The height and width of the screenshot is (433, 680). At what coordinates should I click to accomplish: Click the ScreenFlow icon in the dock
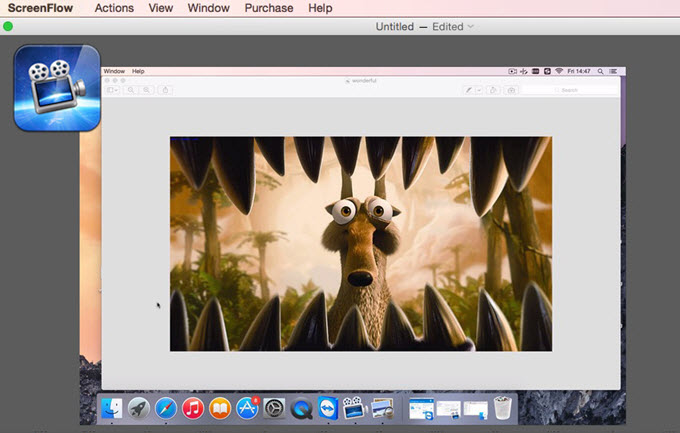tap(353, 408)
